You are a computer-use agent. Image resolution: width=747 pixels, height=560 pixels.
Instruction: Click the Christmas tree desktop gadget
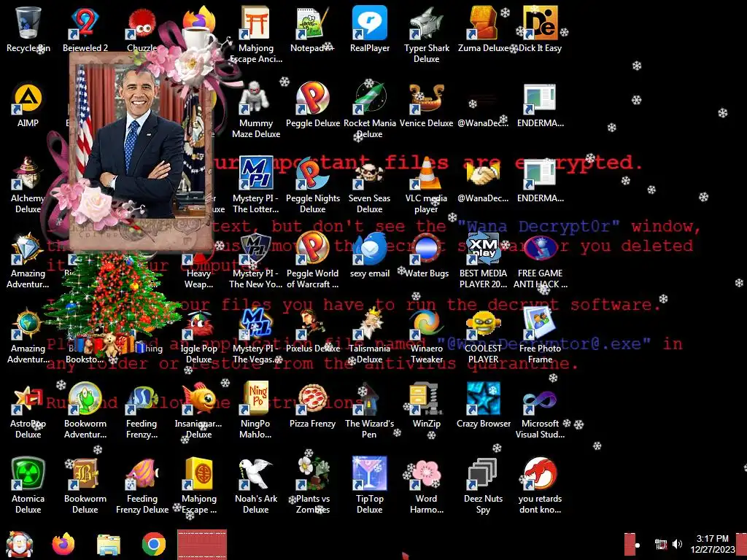point(112,305)
